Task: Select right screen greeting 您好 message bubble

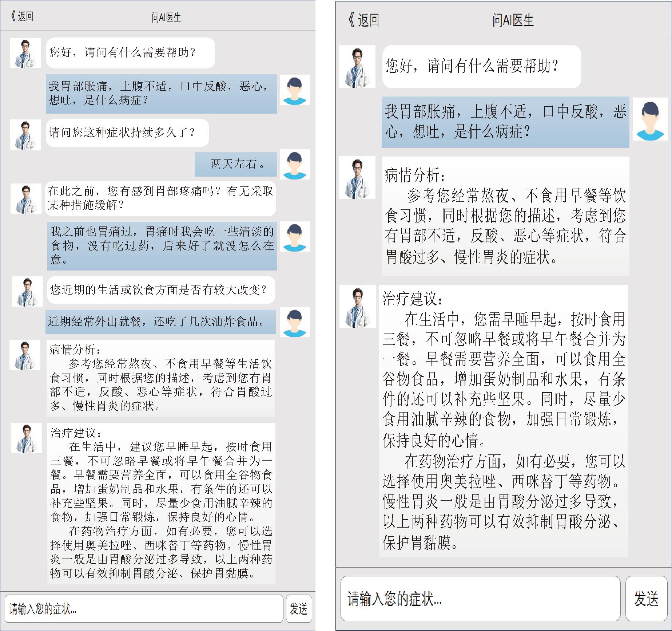Action: tap(482, 67)
